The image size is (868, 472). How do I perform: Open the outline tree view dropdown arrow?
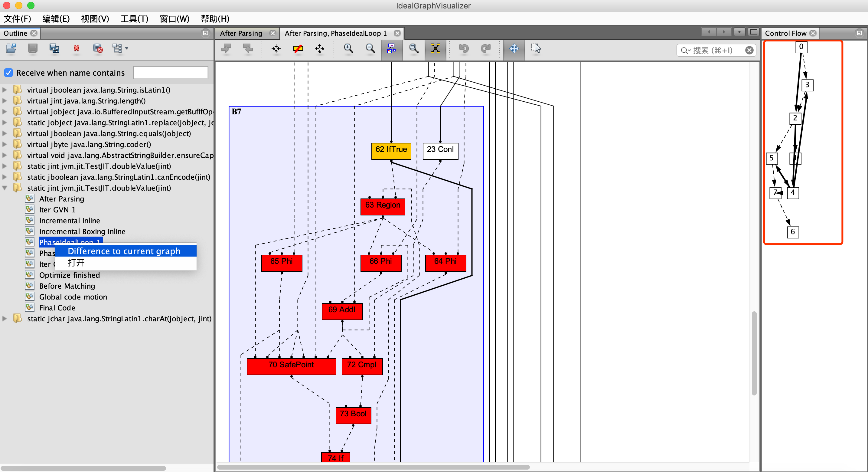point(127,48)
